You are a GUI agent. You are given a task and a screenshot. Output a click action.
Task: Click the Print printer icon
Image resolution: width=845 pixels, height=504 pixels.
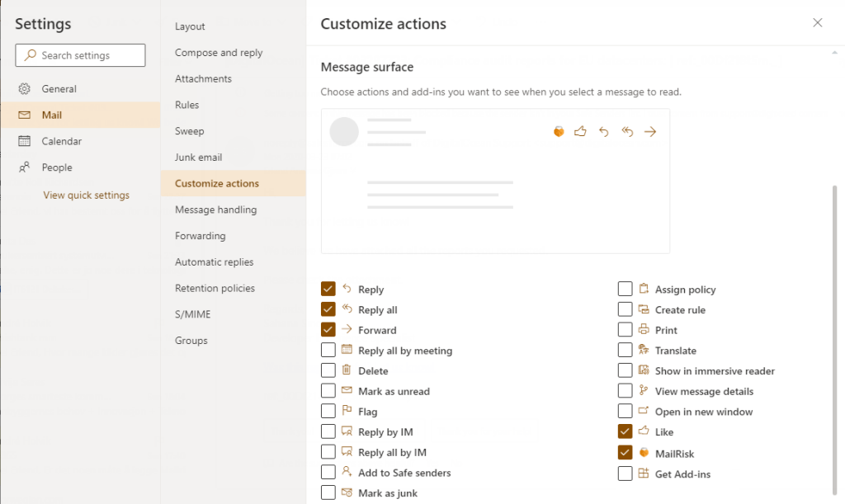point(644,330)
